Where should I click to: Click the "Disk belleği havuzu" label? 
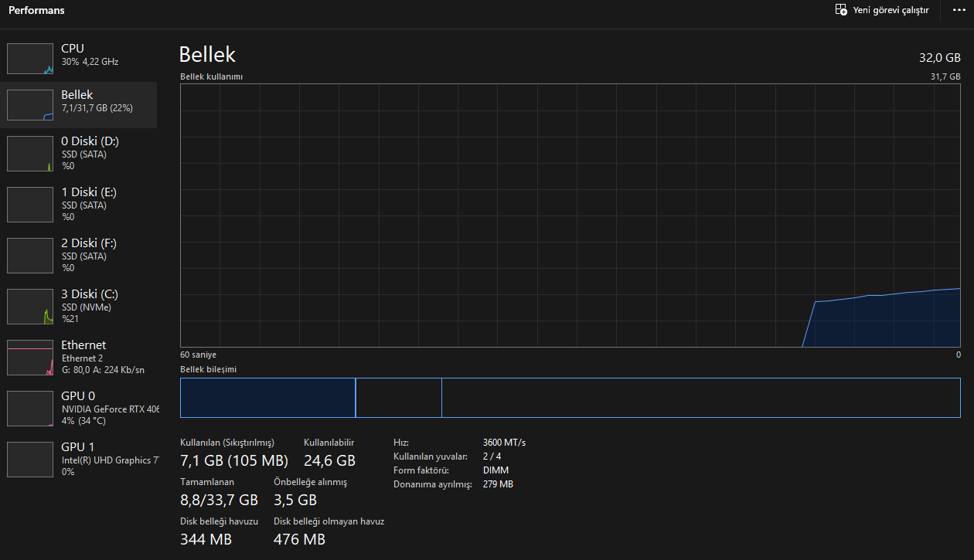point(219,521)
